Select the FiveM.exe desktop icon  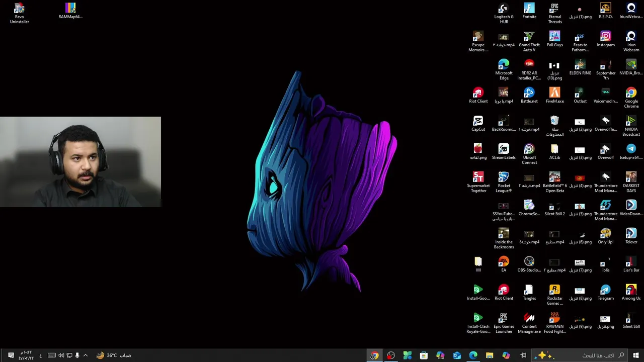555,96
